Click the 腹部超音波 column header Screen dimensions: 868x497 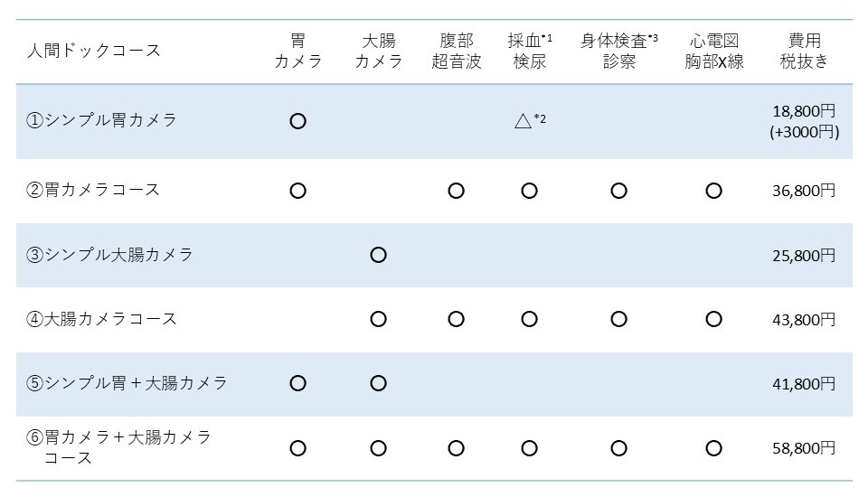[x=456, y=51]
